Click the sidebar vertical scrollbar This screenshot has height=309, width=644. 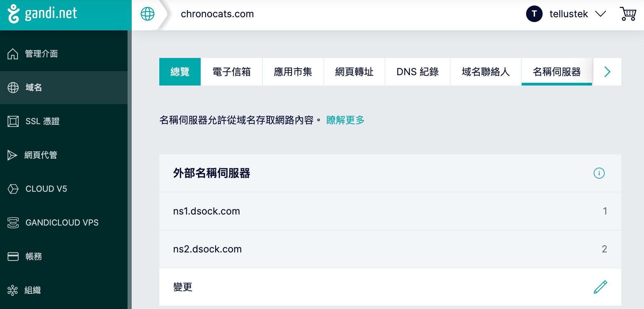pyautogui.click(x=130, y=170)
